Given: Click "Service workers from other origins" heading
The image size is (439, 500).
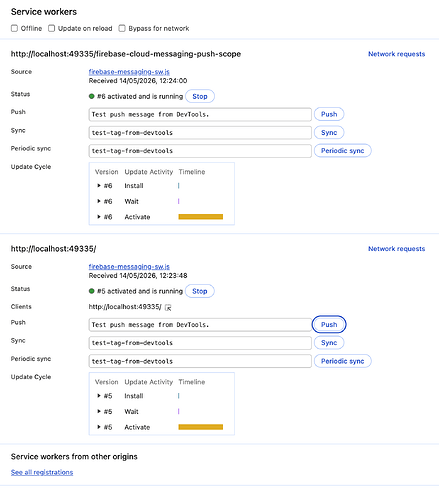Looking at the screenshot, I should [74, 456].
